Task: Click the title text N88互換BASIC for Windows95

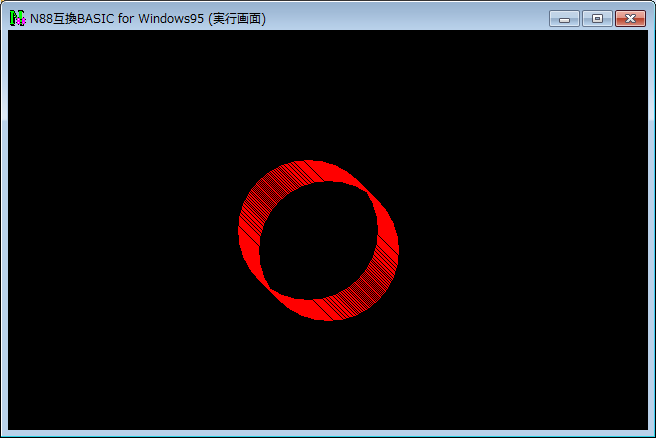Action: [117, 19]
